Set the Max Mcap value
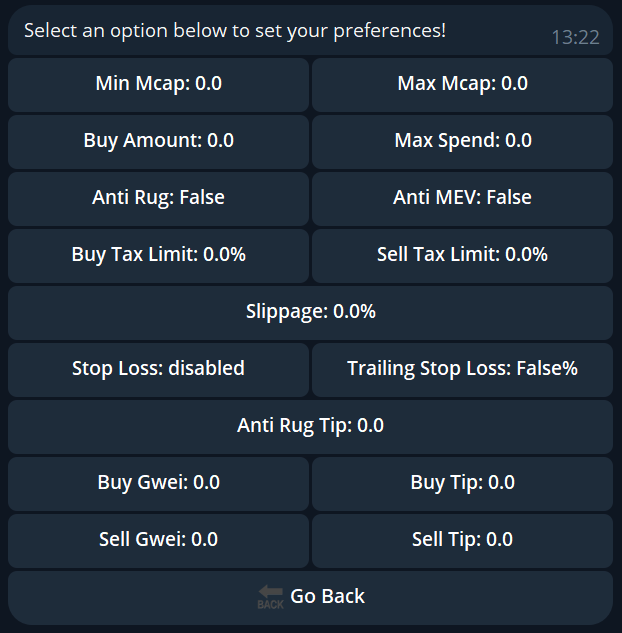The image size is (622, 633). click(x=462, y=84)
